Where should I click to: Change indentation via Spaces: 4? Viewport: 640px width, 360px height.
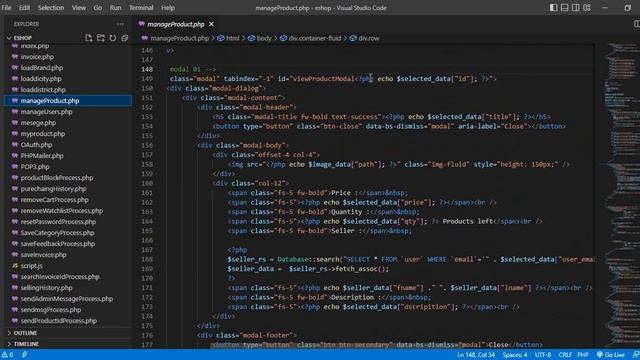(x=515, y=355)
